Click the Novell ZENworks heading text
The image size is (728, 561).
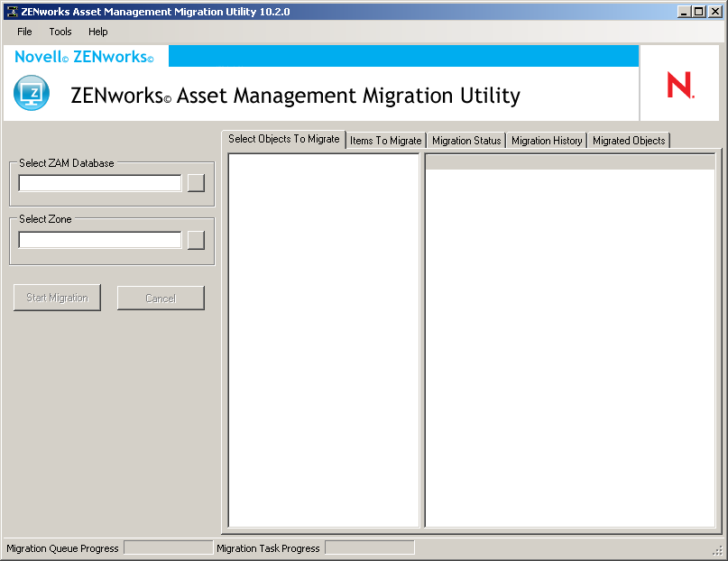(x=84, y=57)
